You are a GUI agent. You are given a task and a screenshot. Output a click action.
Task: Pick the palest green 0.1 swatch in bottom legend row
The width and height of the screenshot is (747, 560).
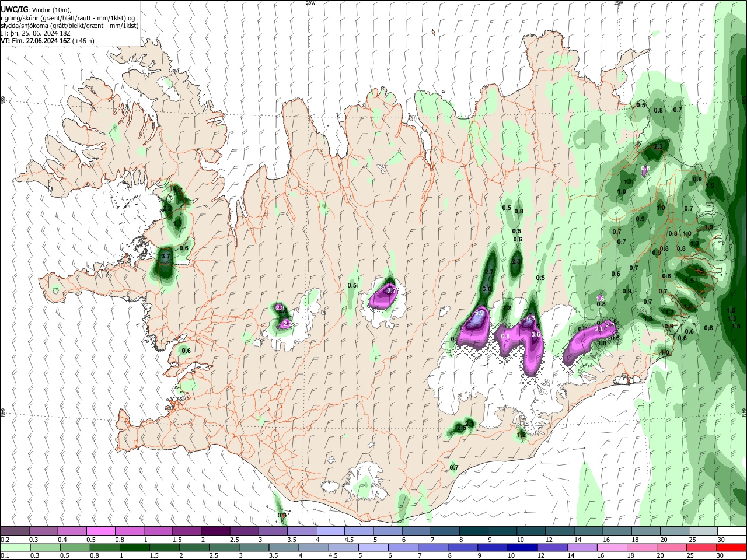[16, 547]
